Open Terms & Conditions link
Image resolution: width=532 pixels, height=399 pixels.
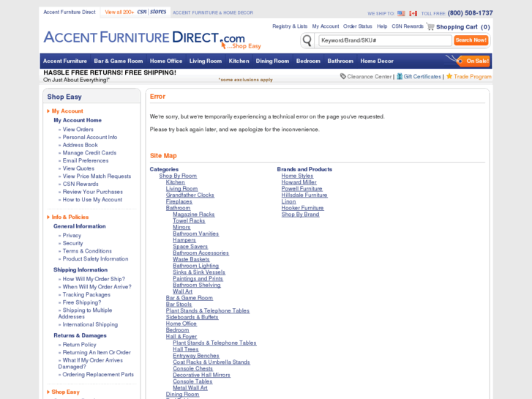click(x=87, y=251)
